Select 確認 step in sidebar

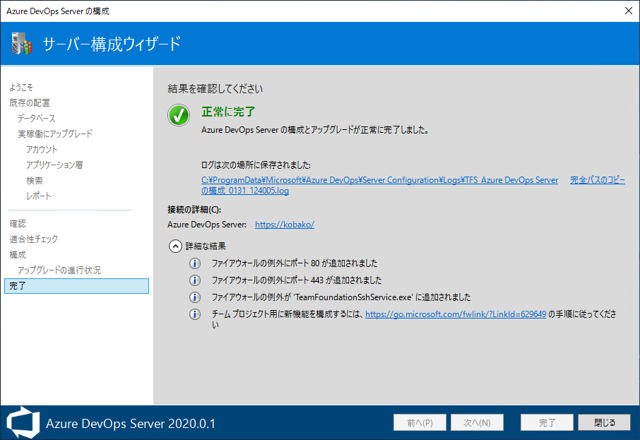point(18,224)
